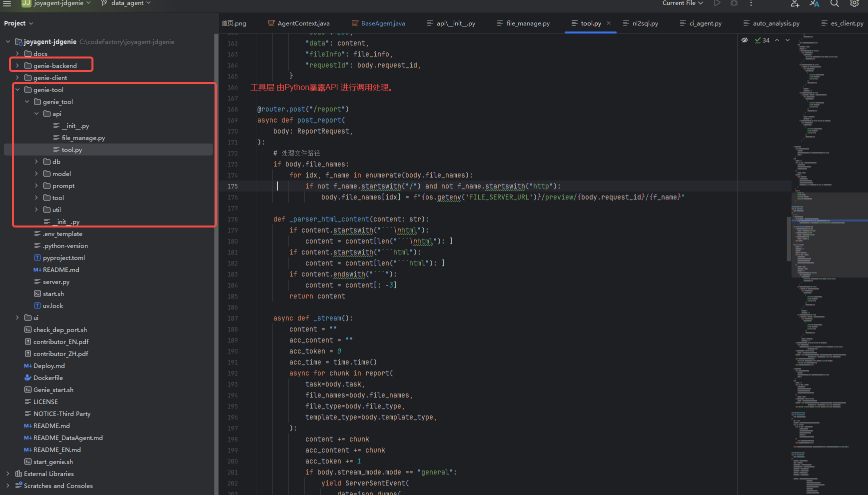Screen dimensions: 868x495
Task: Switch to the 首页.png tab
Action: [x=234, y=23]
